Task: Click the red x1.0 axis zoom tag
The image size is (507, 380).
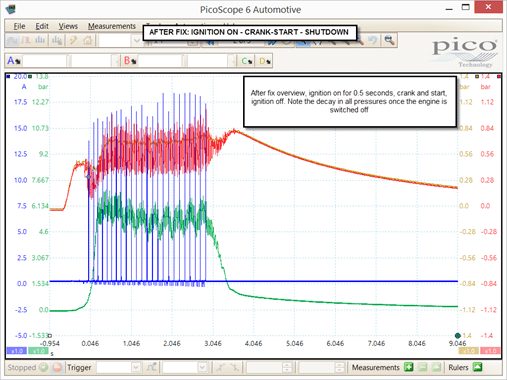Action: [x=490, y=351]
